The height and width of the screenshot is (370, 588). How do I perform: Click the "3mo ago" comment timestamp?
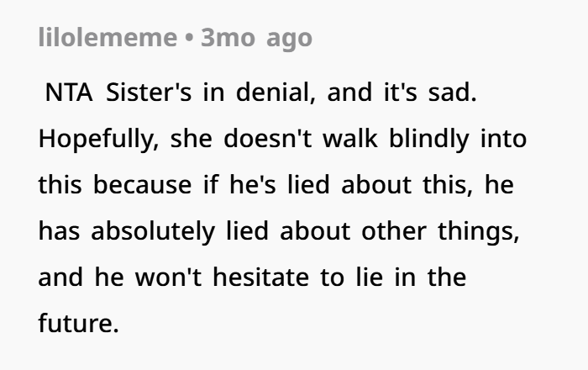(256, 38)
